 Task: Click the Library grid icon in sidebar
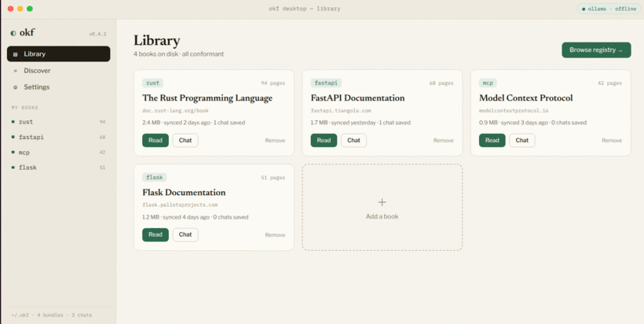pyautogui.click(x=16, y=54)
